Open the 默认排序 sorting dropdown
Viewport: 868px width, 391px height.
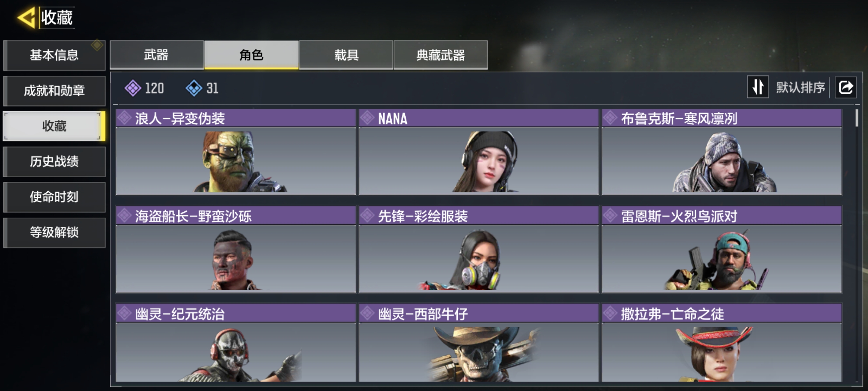pos(800,87)
